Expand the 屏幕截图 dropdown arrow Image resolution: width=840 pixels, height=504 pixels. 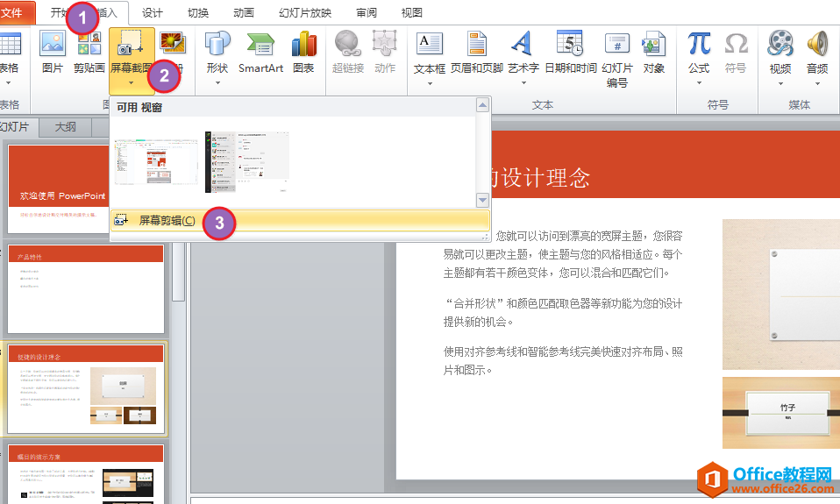pyautogui.click(x=131, y=83)
